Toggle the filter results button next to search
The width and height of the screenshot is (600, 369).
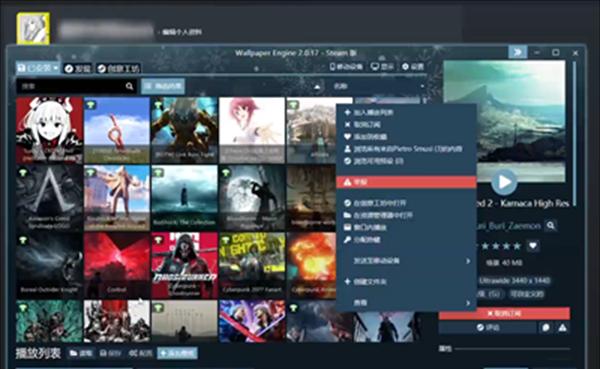point(163,86)
